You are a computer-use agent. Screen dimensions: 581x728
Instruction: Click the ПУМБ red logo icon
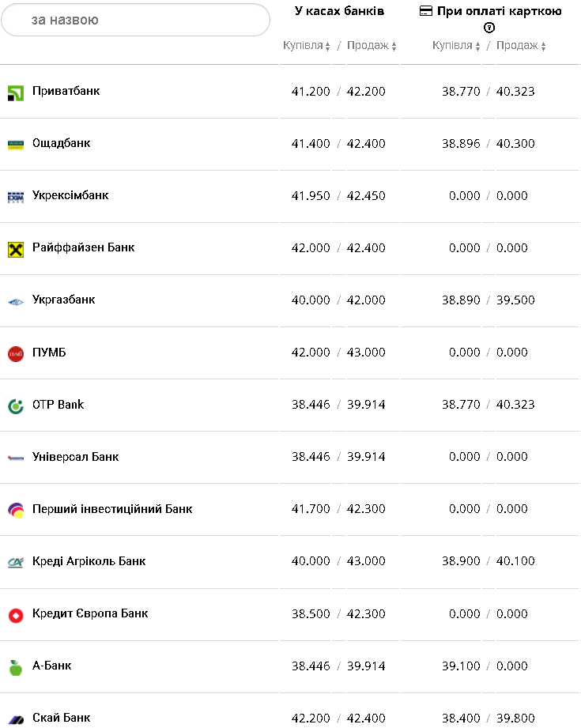(16, 353)
